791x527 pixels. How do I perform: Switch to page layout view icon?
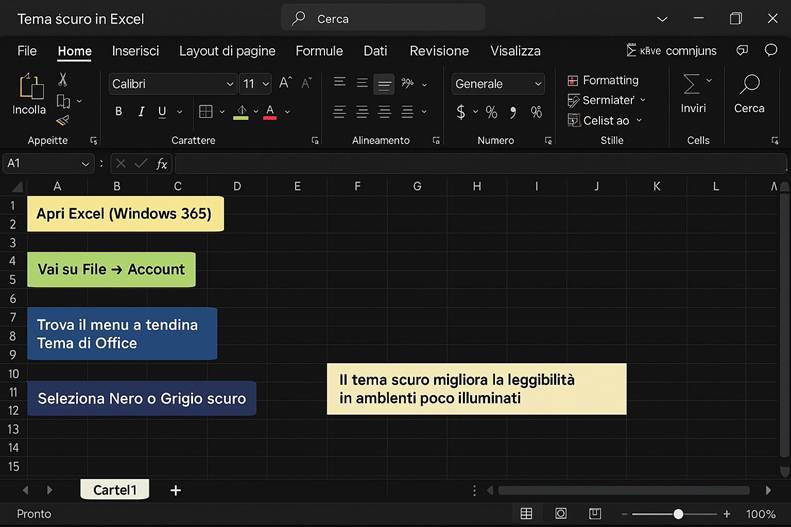(x=560, y=513)
